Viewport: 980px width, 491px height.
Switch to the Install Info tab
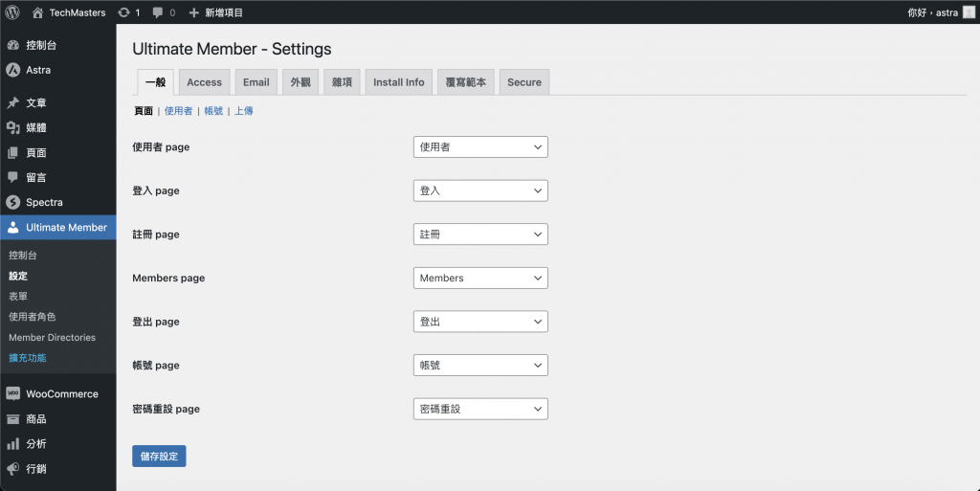point(399,82)
